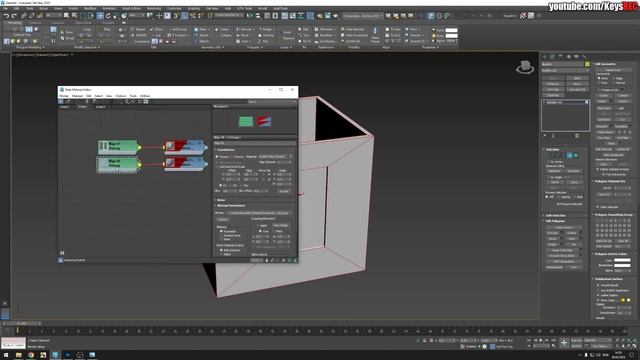640x360 pixels.
Task: Switch to the Display command panel tab
Action: 576,56
